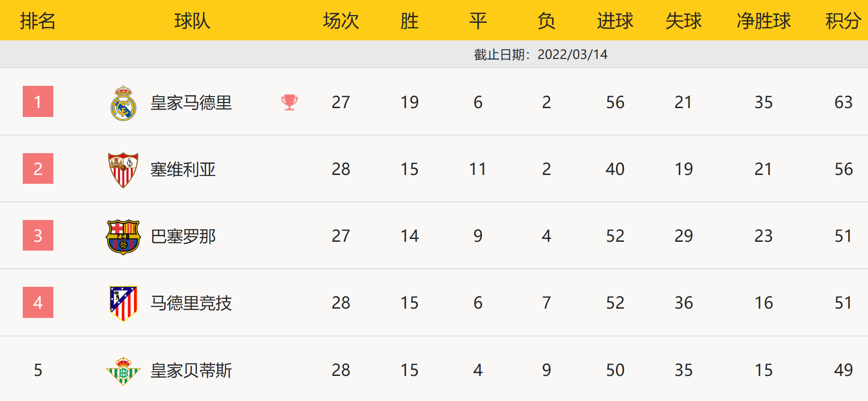Click the FC Barcelona club crest

click(123, 237)
